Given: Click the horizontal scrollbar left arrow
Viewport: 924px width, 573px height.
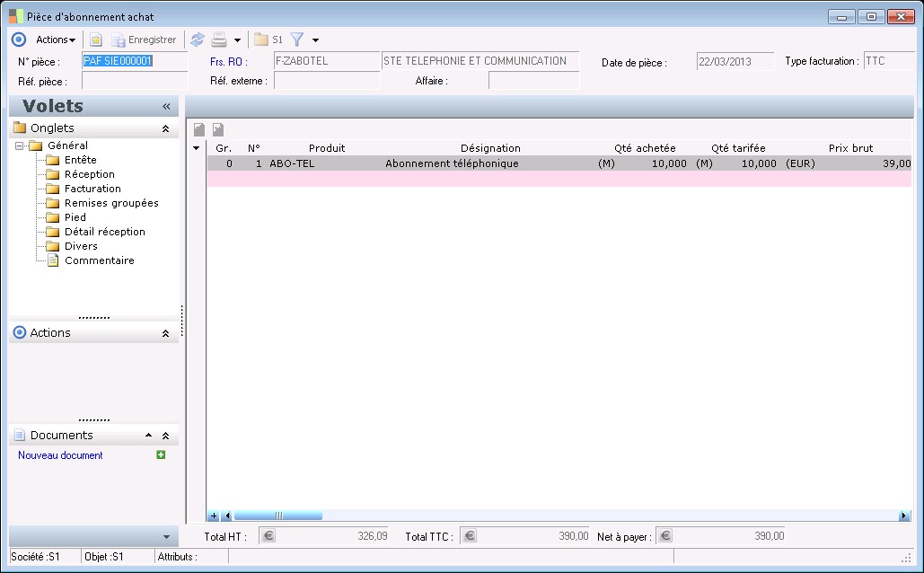Looking at the screenshot, I should pos(227,516).
